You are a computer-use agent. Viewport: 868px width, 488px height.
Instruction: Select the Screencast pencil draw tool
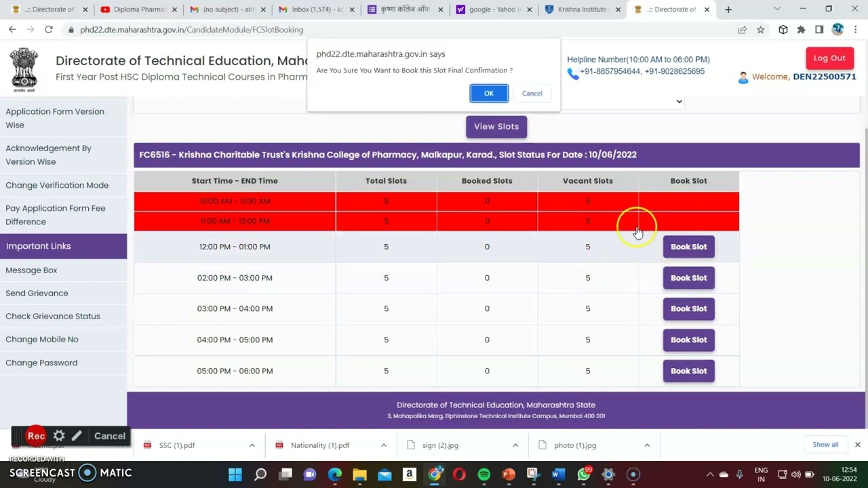point(77,436)
